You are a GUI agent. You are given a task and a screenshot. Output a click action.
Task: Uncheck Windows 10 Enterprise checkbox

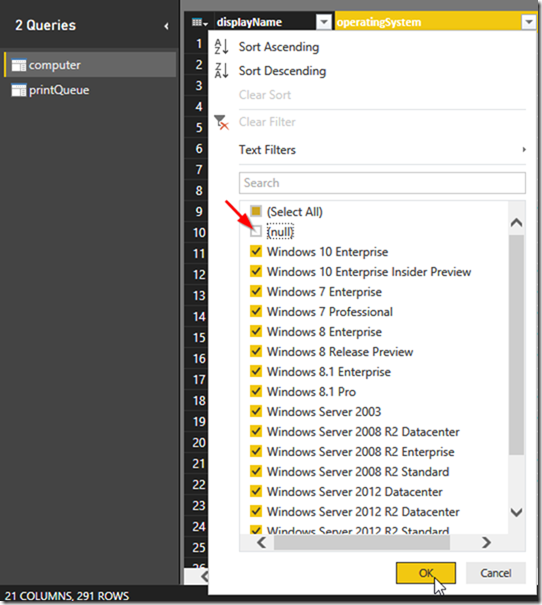pyautogui.click(x=256, y=251)
